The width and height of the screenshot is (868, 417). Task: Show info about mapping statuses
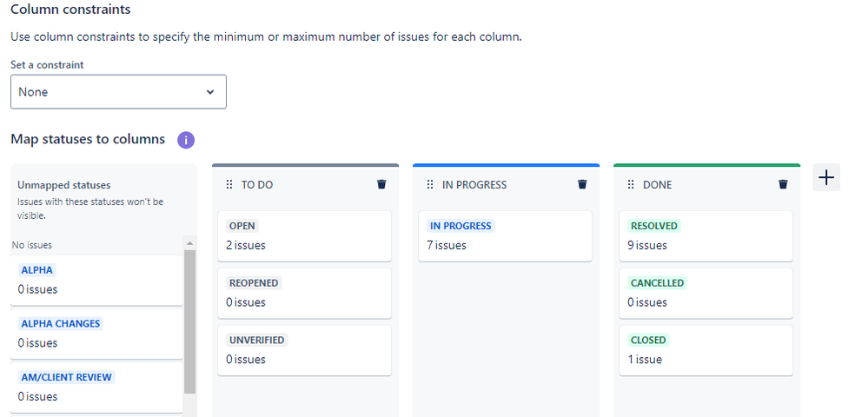click(x=185, y=140)
